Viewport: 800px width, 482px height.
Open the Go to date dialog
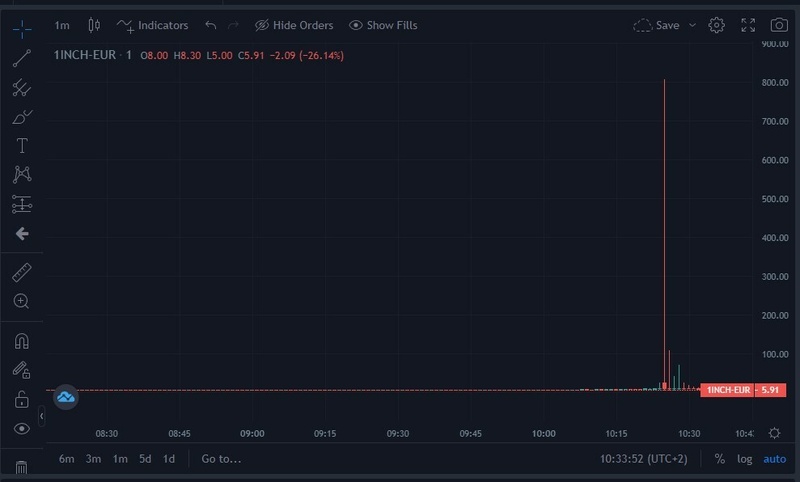221,459
